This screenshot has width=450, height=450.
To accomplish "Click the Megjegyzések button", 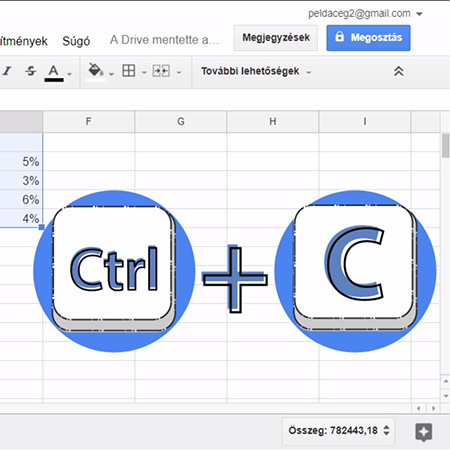I will pos(276,38).
